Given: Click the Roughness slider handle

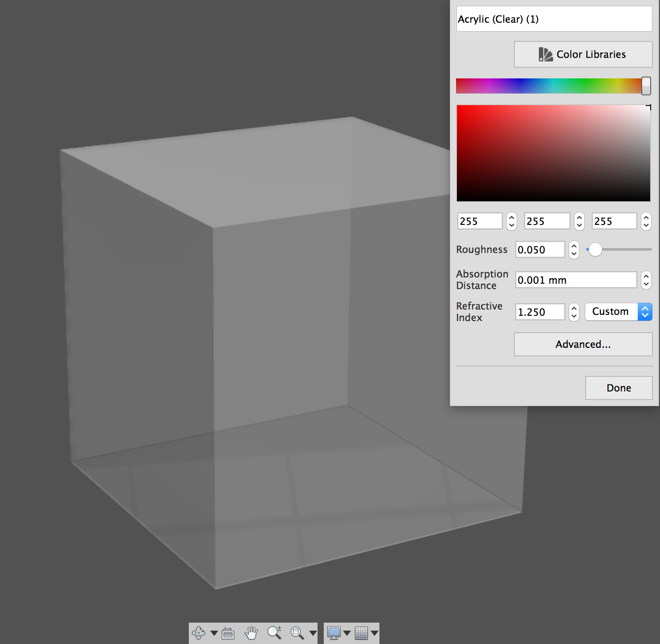Looking at the screenshot, I should (595, 250).
